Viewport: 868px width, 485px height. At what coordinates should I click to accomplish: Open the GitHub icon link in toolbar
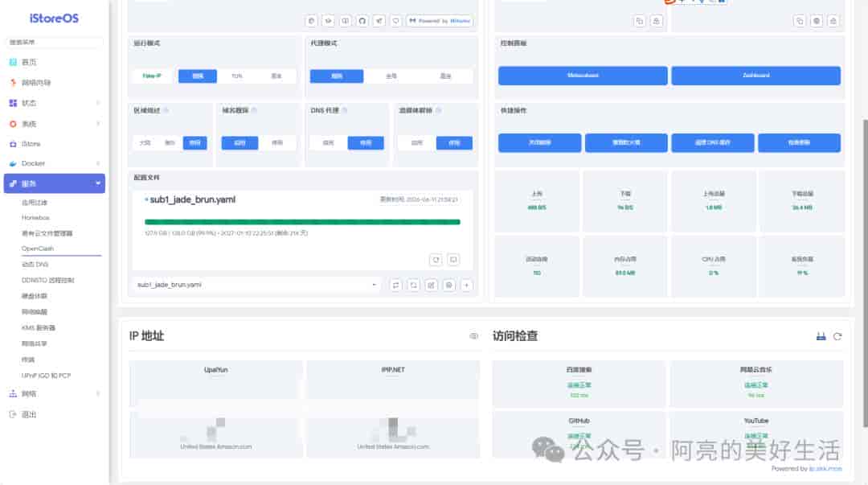click(x=362, y=21)
